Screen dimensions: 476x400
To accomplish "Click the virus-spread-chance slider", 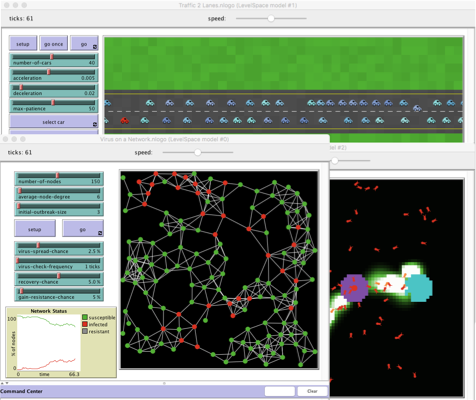I will click(x=59, y=249).
